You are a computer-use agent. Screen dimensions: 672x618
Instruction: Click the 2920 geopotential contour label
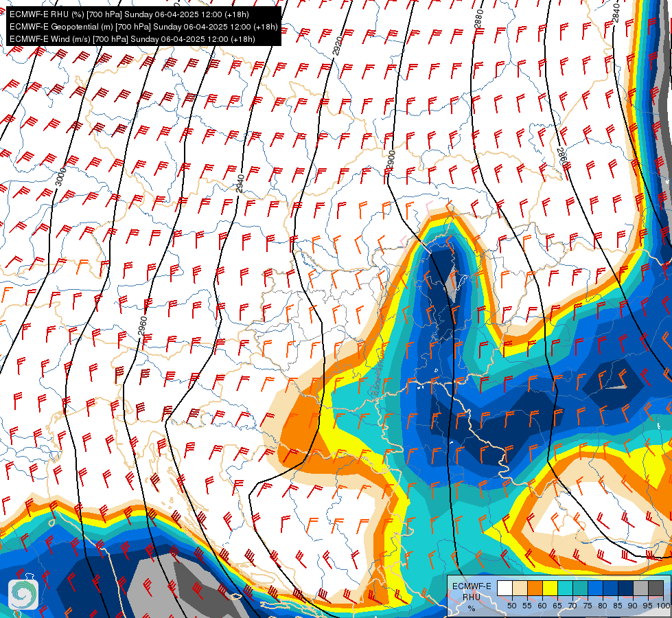click(337, 46)
